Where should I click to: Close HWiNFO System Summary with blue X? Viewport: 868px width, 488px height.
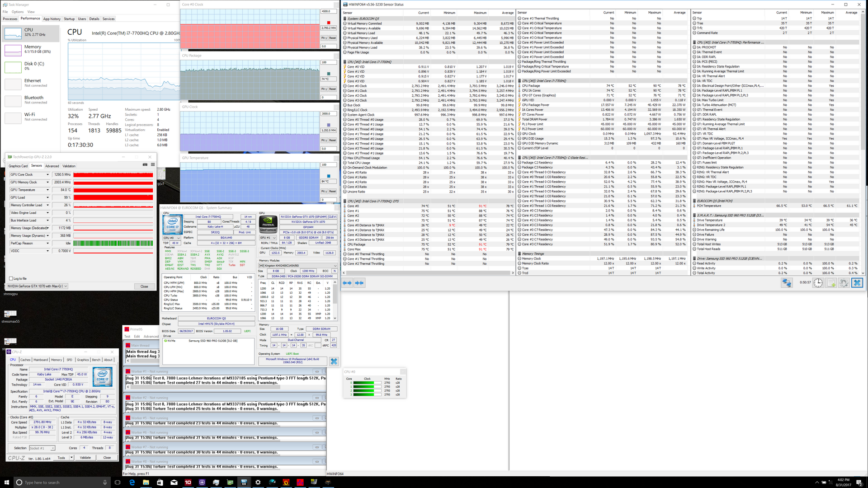334,361
